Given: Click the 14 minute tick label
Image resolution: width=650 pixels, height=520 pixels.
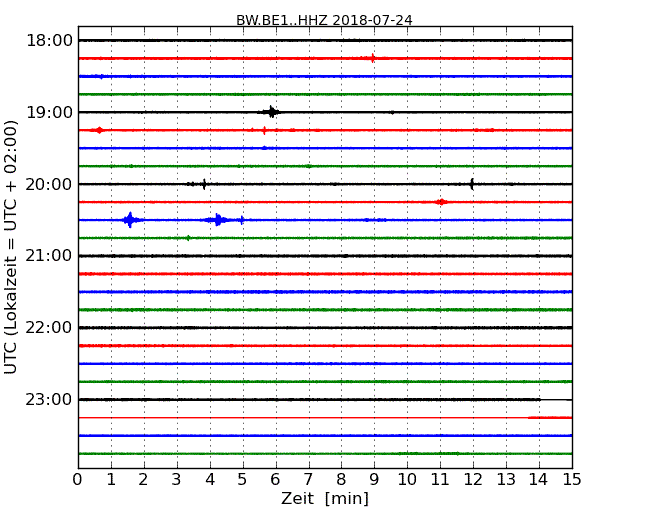Looking at the screenshot, I should point(538,479).
